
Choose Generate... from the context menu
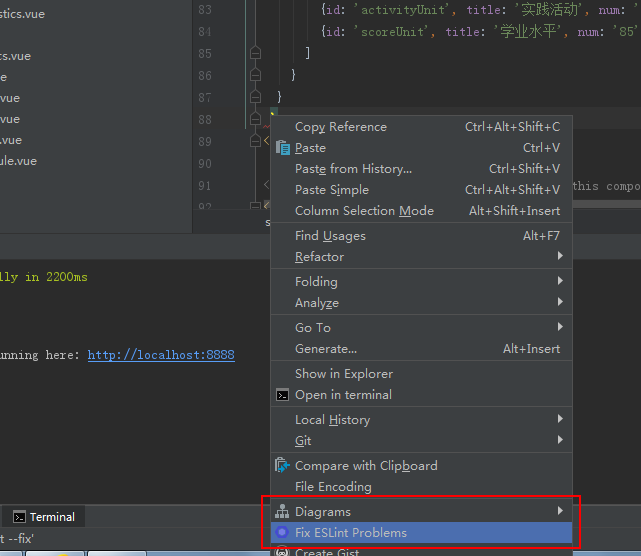click(325, 349)
